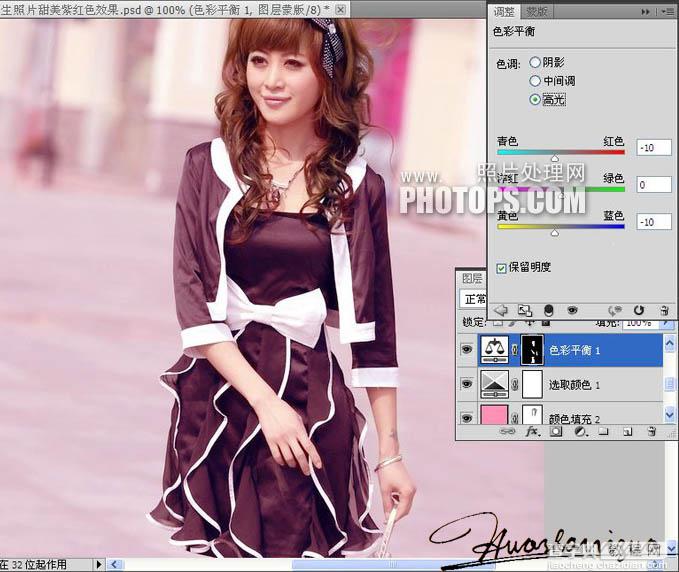
Task: Create new fill or adjustment layer icon
Action: (x=580, y=431)
